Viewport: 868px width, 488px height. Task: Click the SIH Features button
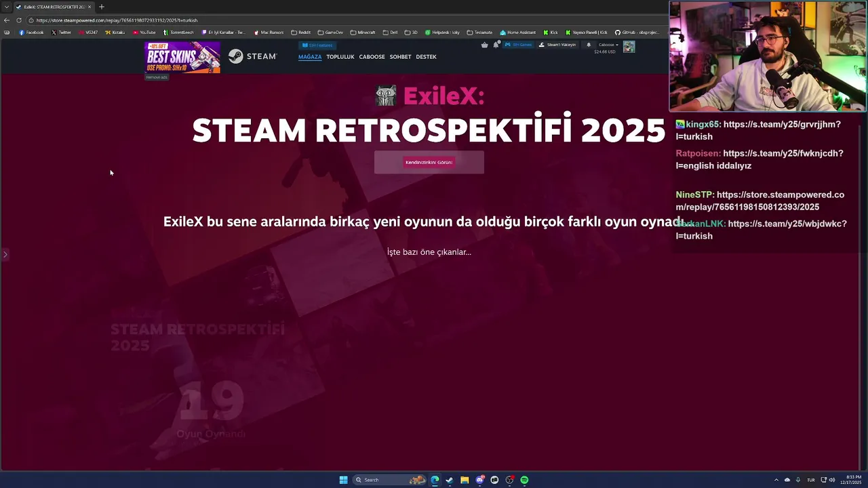click(317, 45)
